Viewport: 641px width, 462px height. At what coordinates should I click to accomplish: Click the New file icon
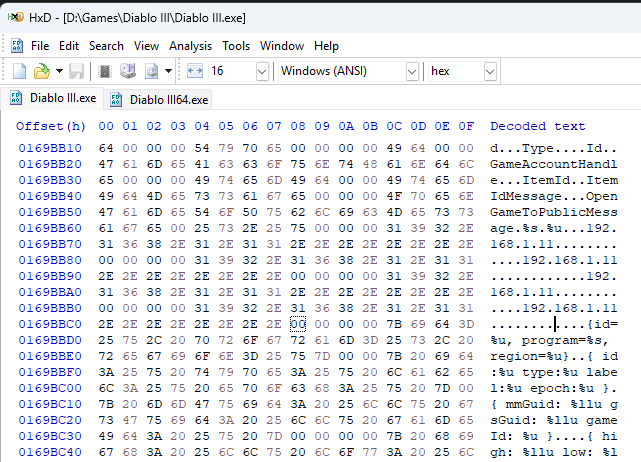(19, 71)
